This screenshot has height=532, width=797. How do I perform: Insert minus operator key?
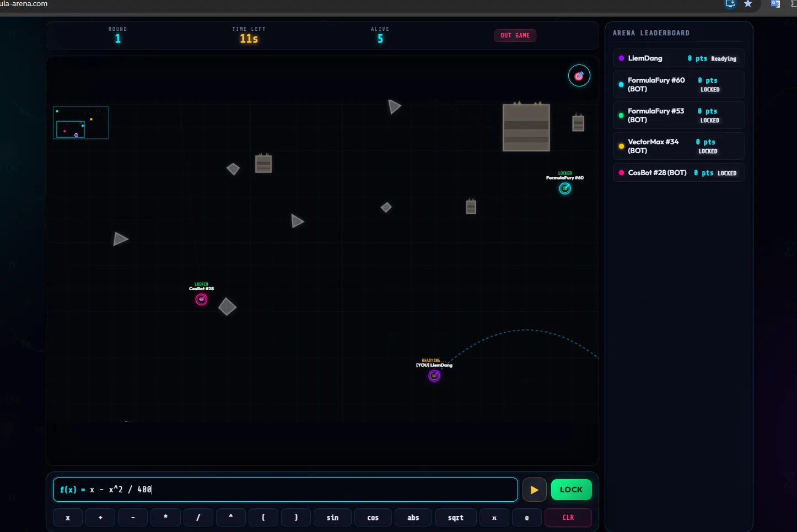click(133, 518)
